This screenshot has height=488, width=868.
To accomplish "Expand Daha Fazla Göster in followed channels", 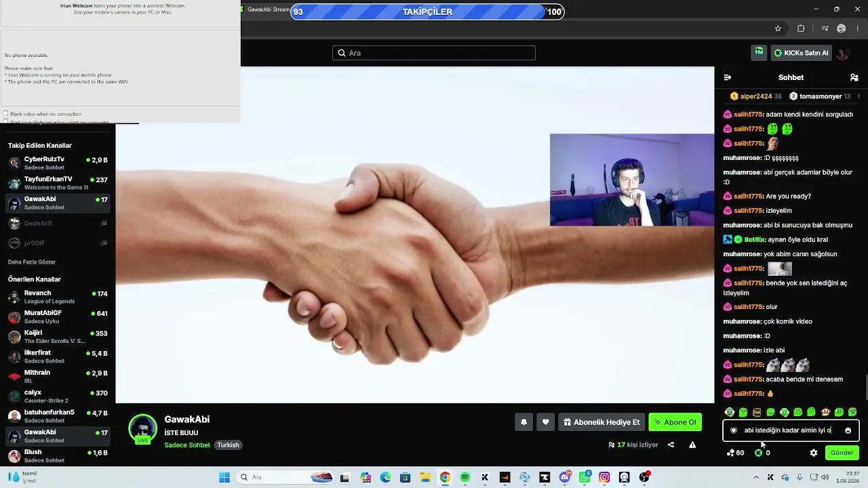I will (32, 262).
